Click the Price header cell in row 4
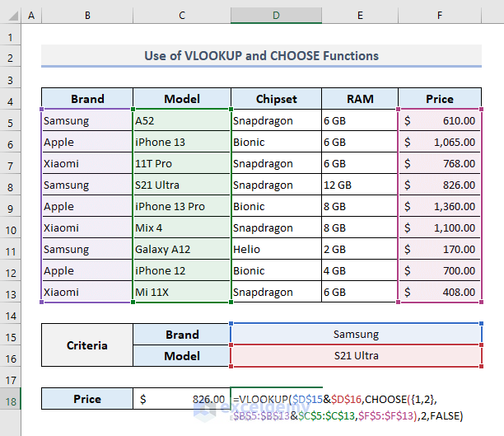 pyautogui.click(x=440, y=99)
